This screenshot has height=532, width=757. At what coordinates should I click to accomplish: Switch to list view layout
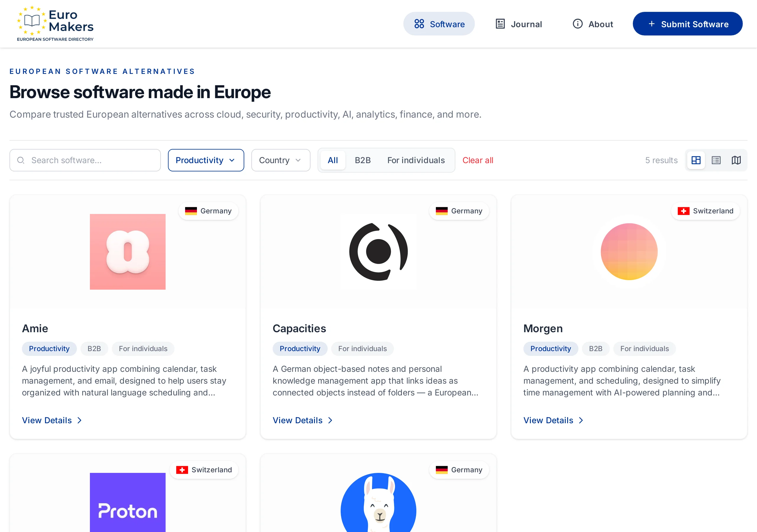(716, 160)
